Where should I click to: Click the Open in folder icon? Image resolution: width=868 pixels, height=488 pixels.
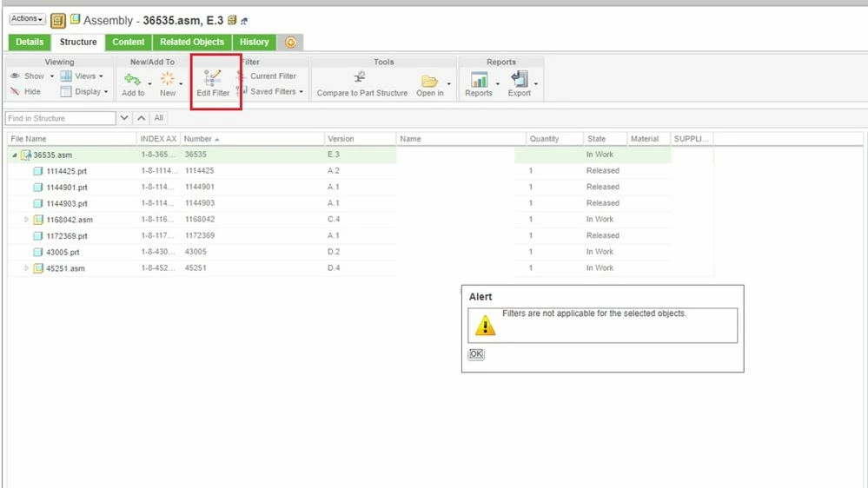[429, 82]
